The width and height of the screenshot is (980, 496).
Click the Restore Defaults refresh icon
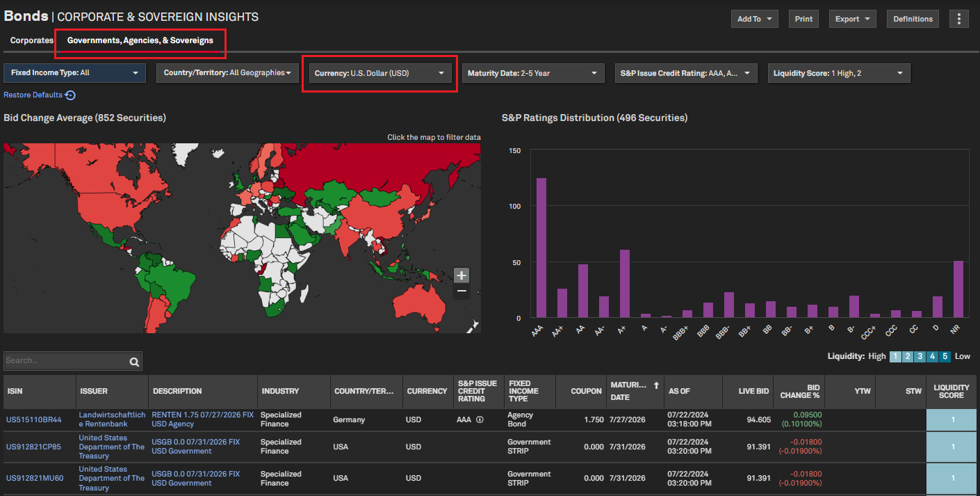pyautogui.click(x=70, y=95)
